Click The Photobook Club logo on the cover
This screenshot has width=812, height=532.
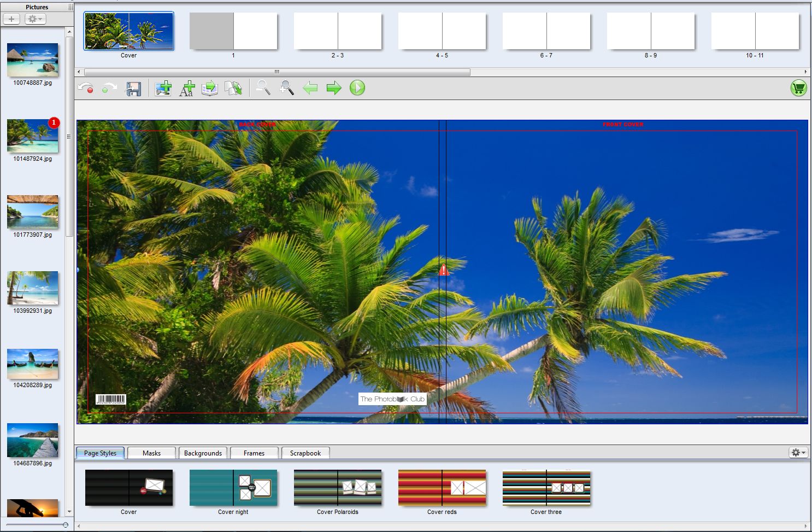pyautogui.click(x=392, y=399)
